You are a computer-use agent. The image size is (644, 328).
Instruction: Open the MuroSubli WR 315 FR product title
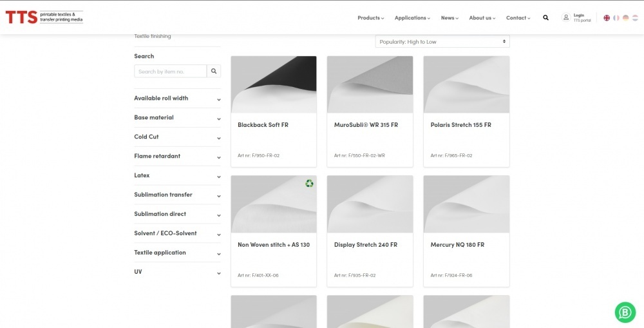click(x=366, y=125)
